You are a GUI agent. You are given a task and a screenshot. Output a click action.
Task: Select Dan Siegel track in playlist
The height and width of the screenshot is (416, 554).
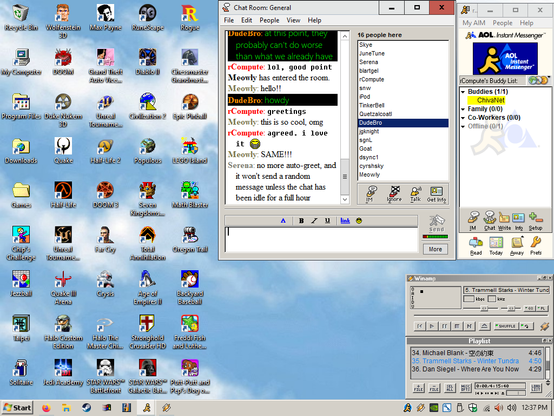click(x=476, y=369)
